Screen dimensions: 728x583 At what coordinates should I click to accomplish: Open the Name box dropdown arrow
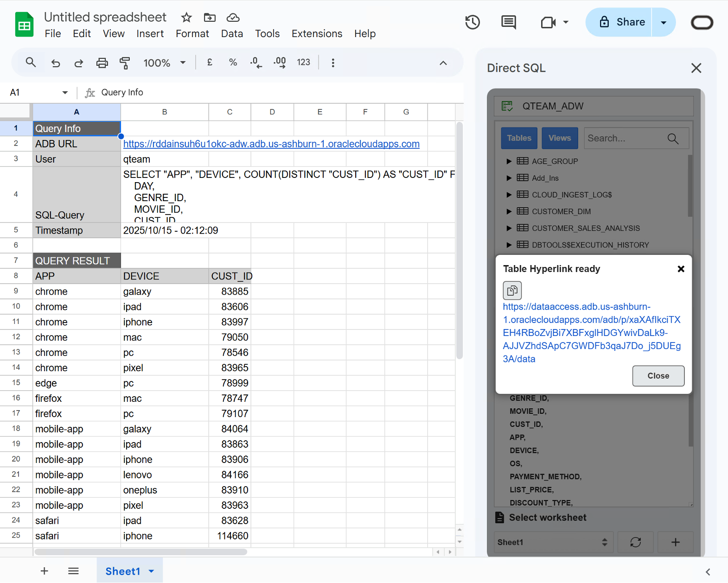65,92
